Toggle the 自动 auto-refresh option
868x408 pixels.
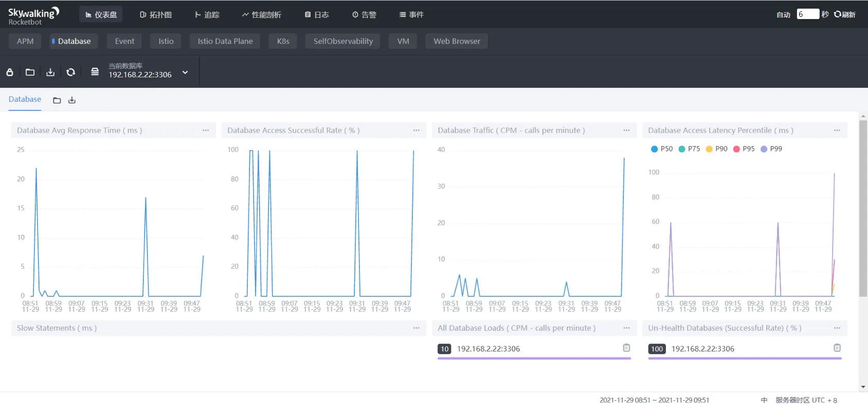783,15
